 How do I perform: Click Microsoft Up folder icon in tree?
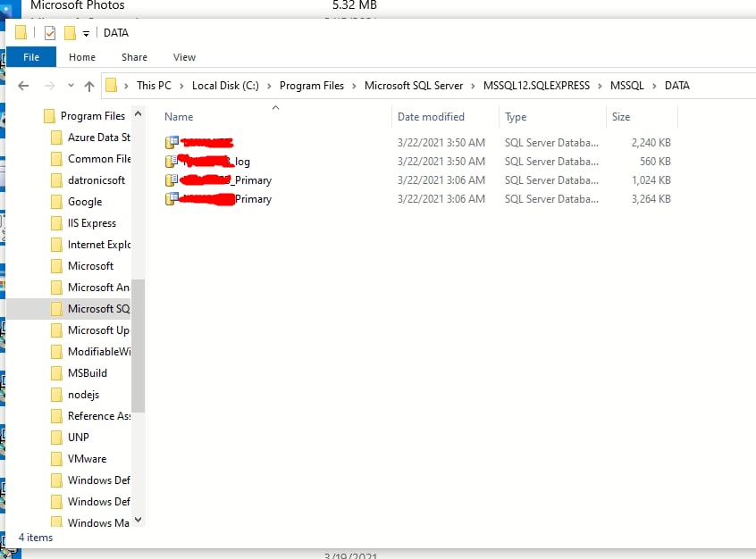point(56,330)
